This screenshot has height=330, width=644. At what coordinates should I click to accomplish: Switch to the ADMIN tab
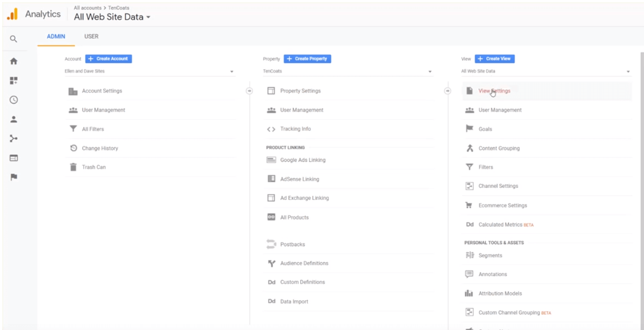56,36
